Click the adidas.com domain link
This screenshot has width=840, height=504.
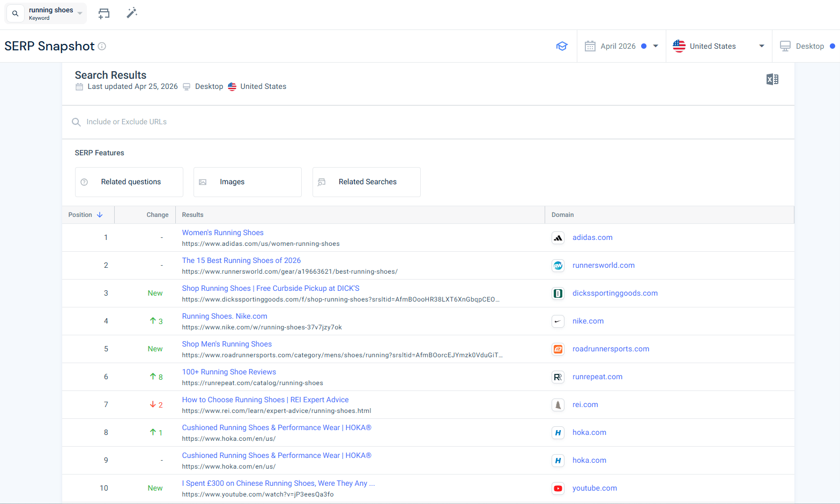592,237
